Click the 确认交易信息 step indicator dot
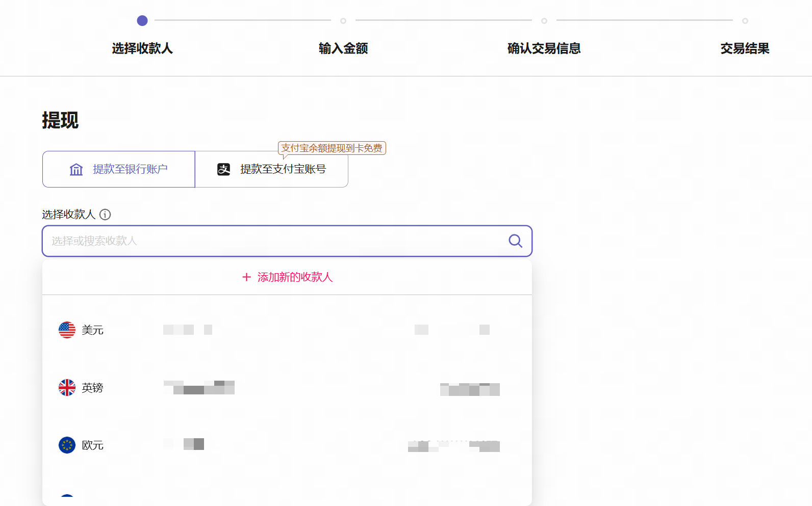812x506 pixels. (544, 21)
